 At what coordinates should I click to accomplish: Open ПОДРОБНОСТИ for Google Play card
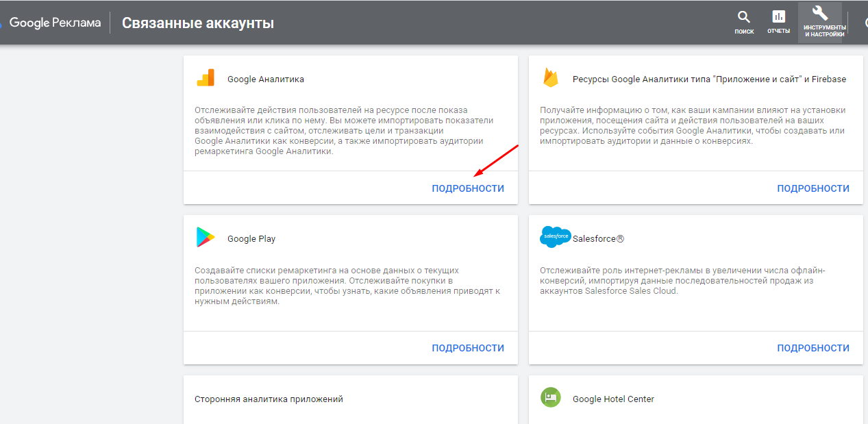[468, 348]
